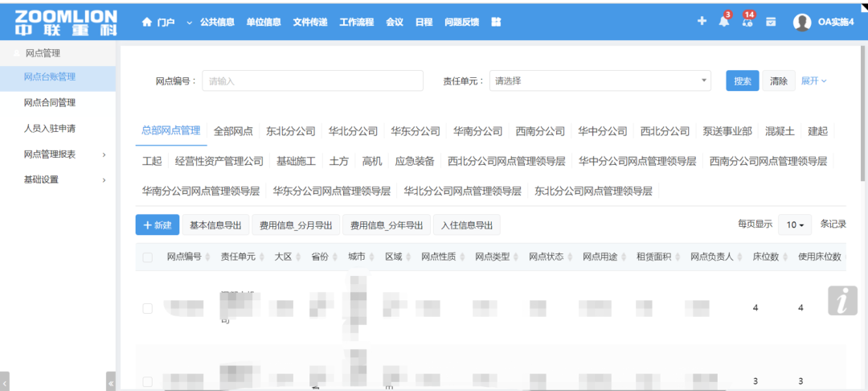Image resolution: width=868 pixels, height=391 pixels.
Task: Click the 新建 button
Action: click(158, 225)
